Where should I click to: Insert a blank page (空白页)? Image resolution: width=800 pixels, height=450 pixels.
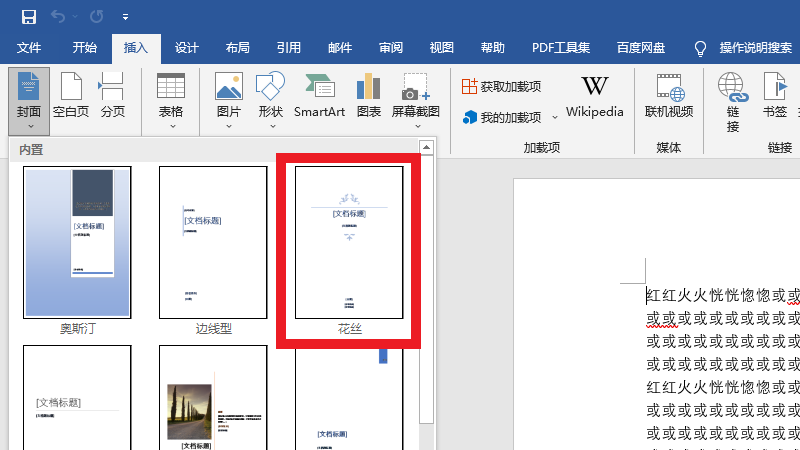point(71,97)
